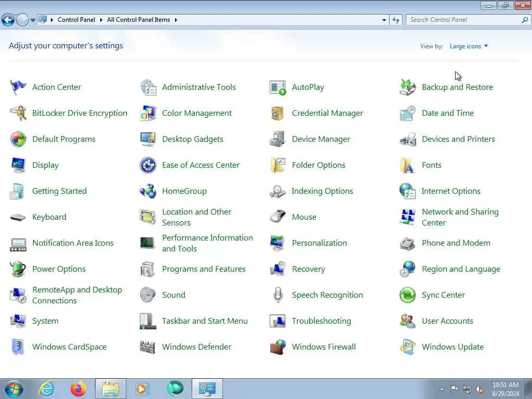The width and height of the screenshot is (532, 399).
Task: Open the Personalization link
Action: (320, 243)
